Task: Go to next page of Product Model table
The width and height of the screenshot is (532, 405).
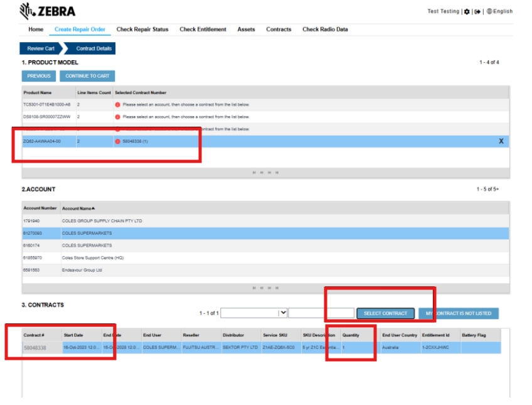Action: [x=269, y=173]
